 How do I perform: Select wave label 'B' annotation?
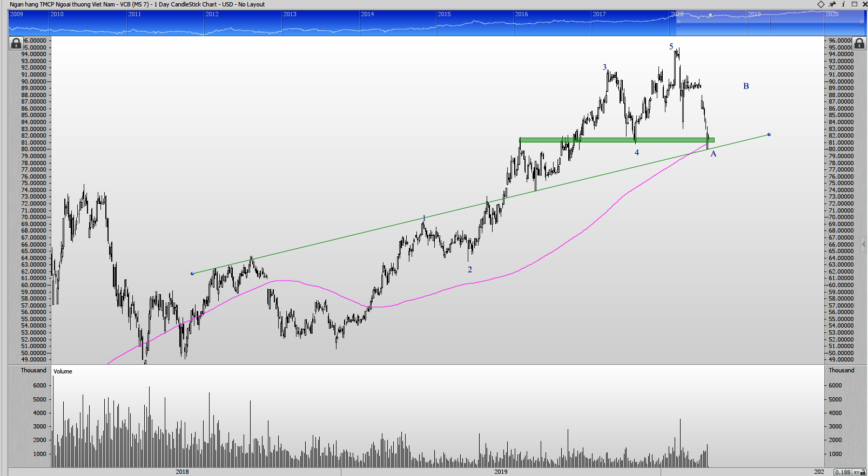[x=746, y=86]
